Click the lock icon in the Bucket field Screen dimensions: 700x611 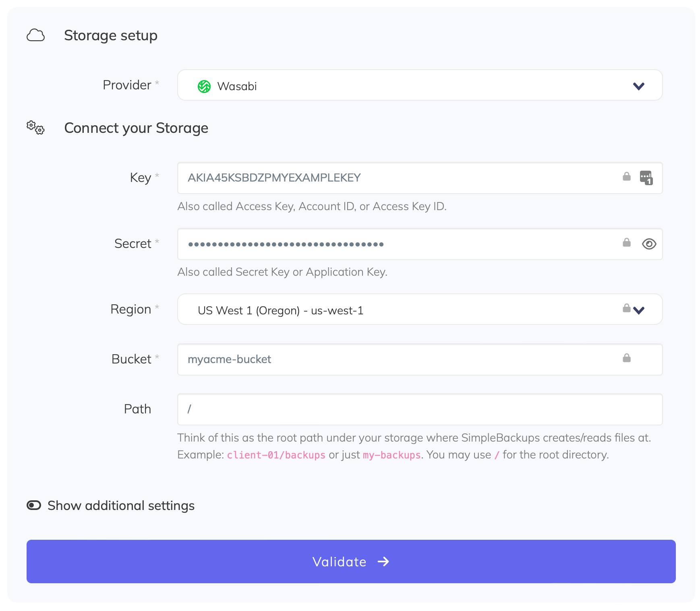coord(626,358)
